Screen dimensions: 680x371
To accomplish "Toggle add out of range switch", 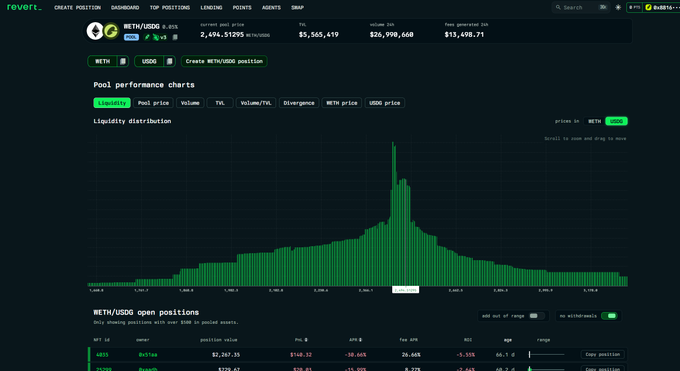I will 536,316.
